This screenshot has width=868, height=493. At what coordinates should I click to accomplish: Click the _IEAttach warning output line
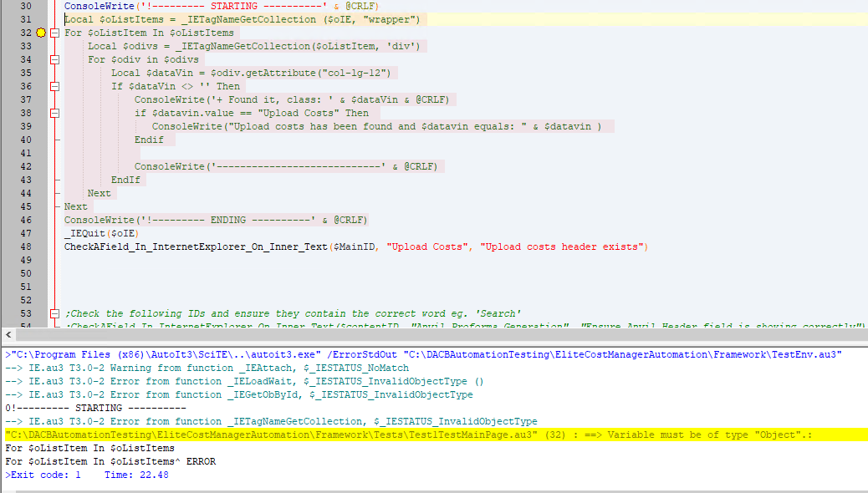point(207,368)
